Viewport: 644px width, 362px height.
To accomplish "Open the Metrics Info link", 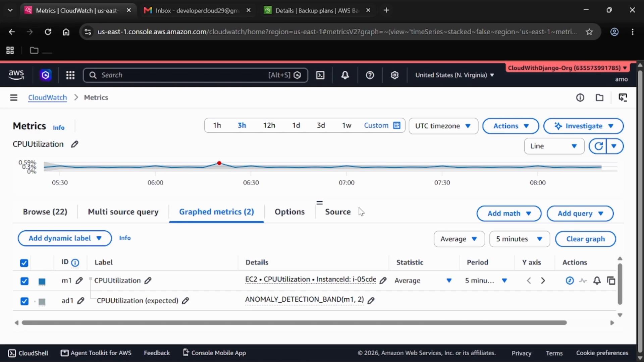I will [58, 128].
